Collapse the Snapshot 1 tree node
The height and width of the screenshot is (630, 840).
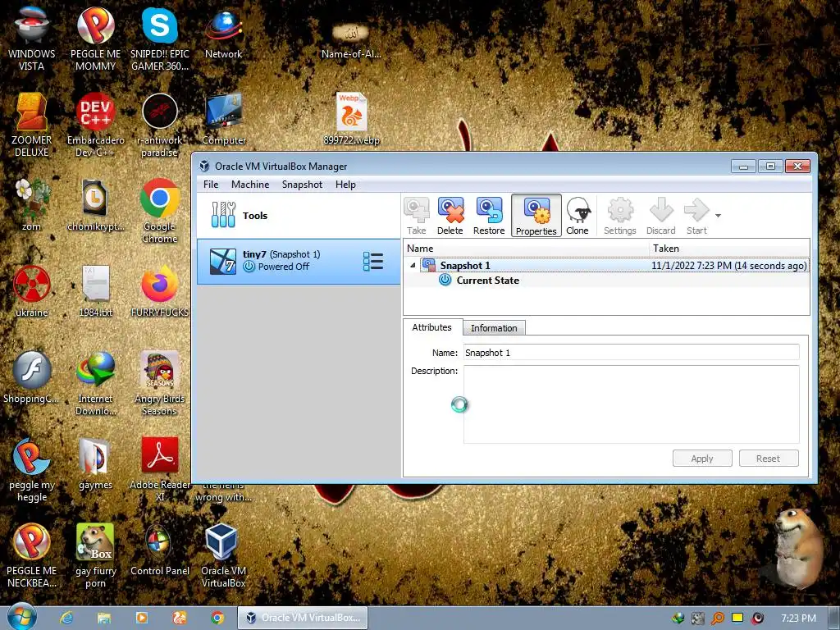coord(413,265)
